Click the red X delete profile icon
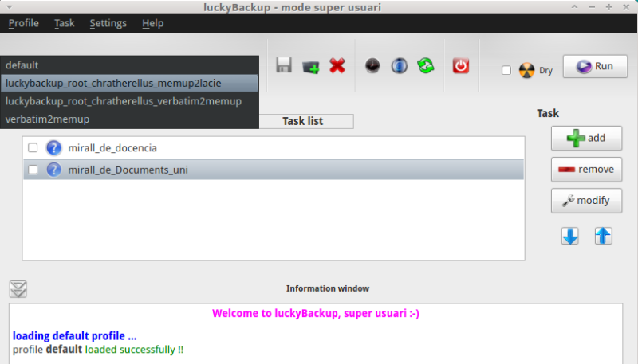The height and width of the screenshot is (364, 638). tap(337, 66)
